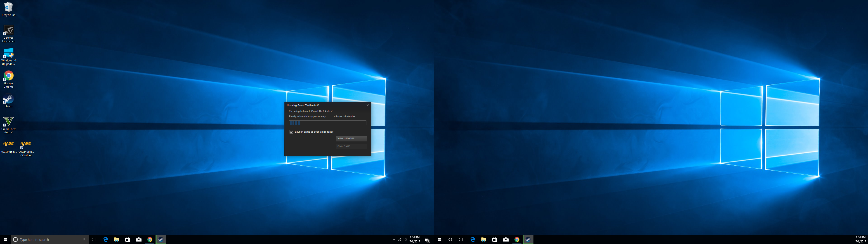Open Microsoft Edge from left taskbar
This screenshot has width=868, height=244.
pyautogui.click(x=106, y=240)
